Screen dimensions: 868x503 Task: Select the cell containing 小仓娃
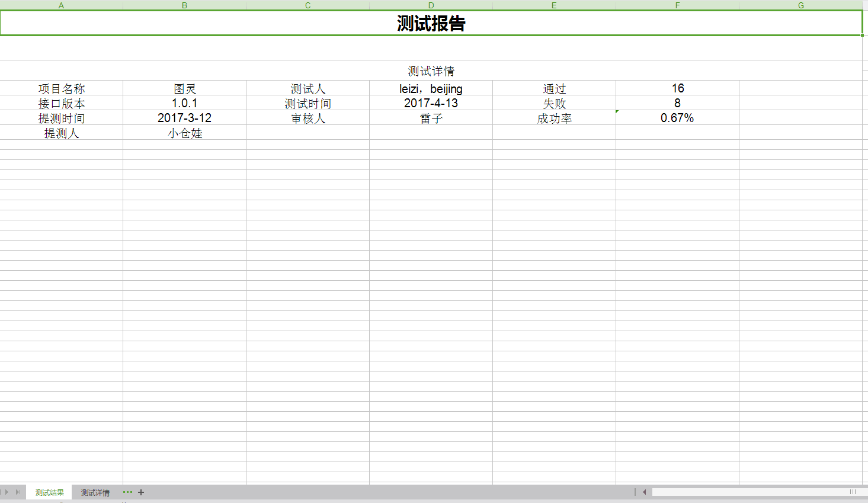pos(184,133)
